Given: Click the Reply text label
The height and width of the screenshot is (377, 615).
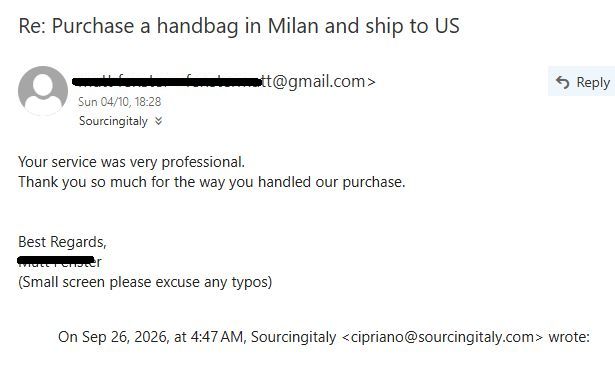Looking at the screenshot, I should point(593,82).
